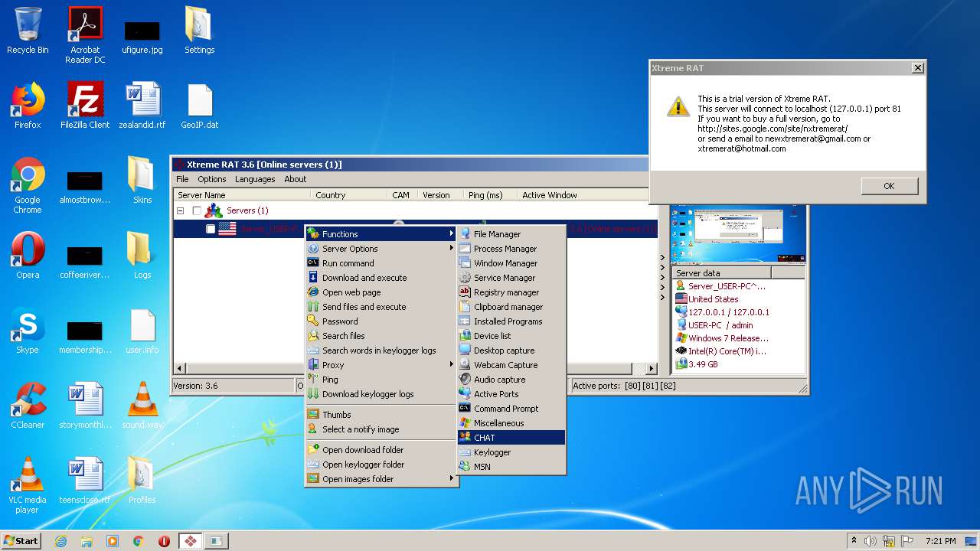
Task: Choose Select a notify image
Action: click(381, 429)
